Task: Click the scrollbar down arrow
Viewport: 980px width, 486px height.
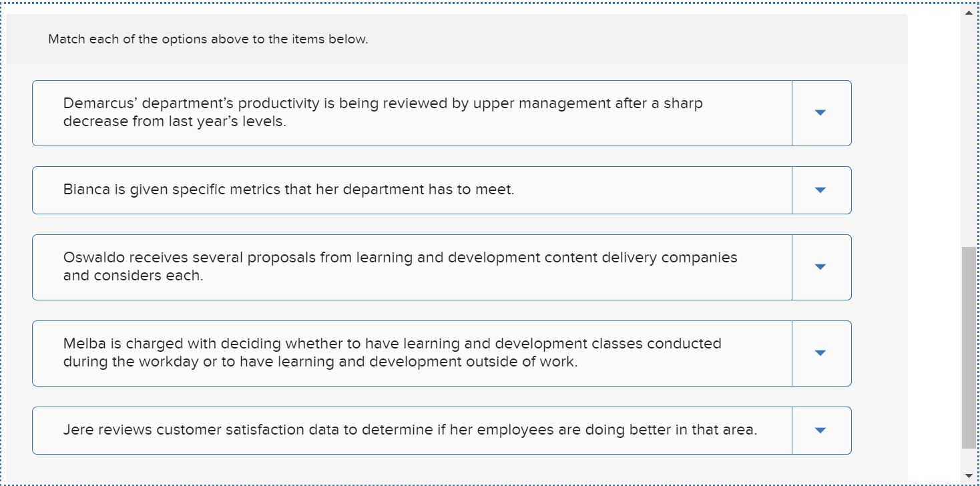Action: 967,475
